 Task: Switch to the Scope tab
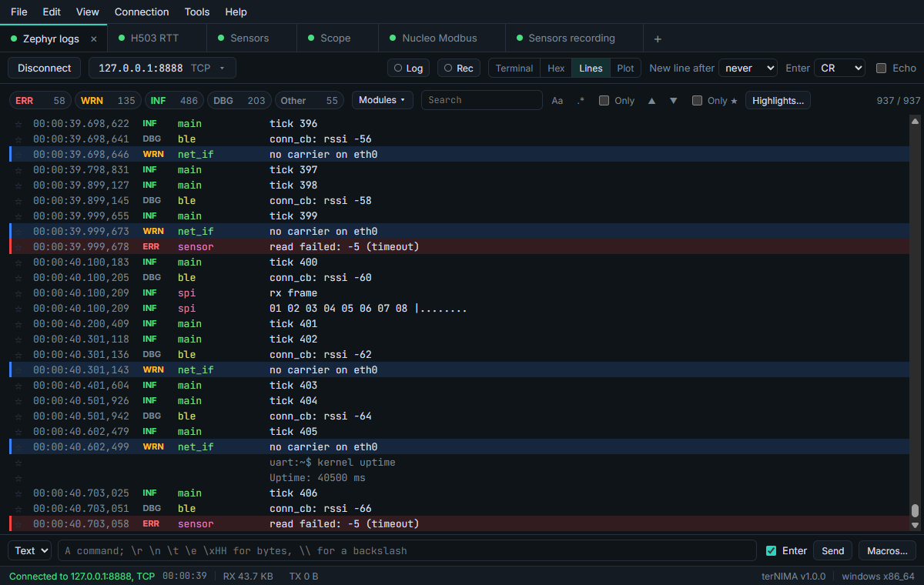pyautogui.click(x=337, y=38)
